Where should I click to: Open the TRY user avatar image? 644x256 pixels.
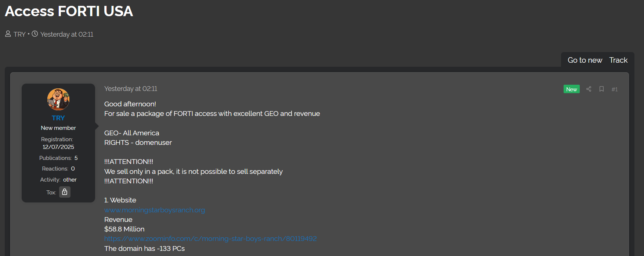(x=58, y=99)
